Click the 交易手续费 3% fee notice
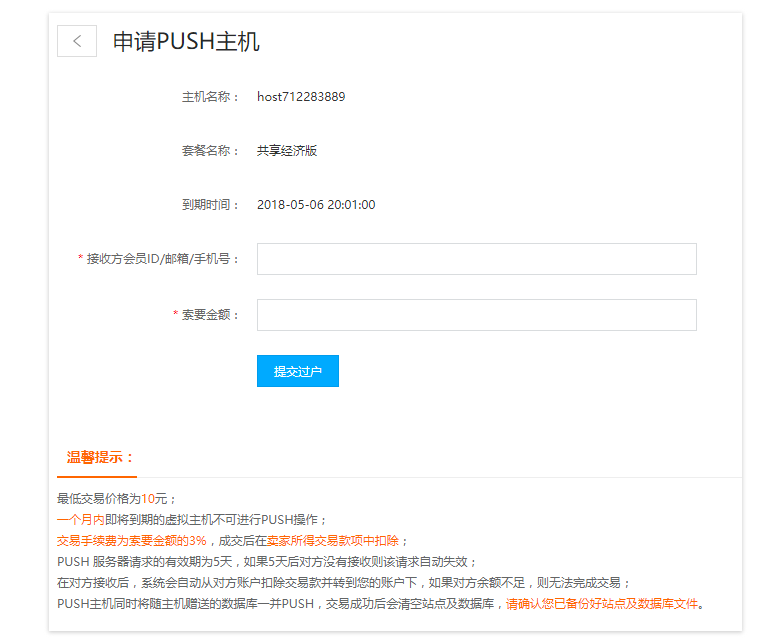This screenshot has height=644, width=775. pyautogui.click(x=132, y=540)
